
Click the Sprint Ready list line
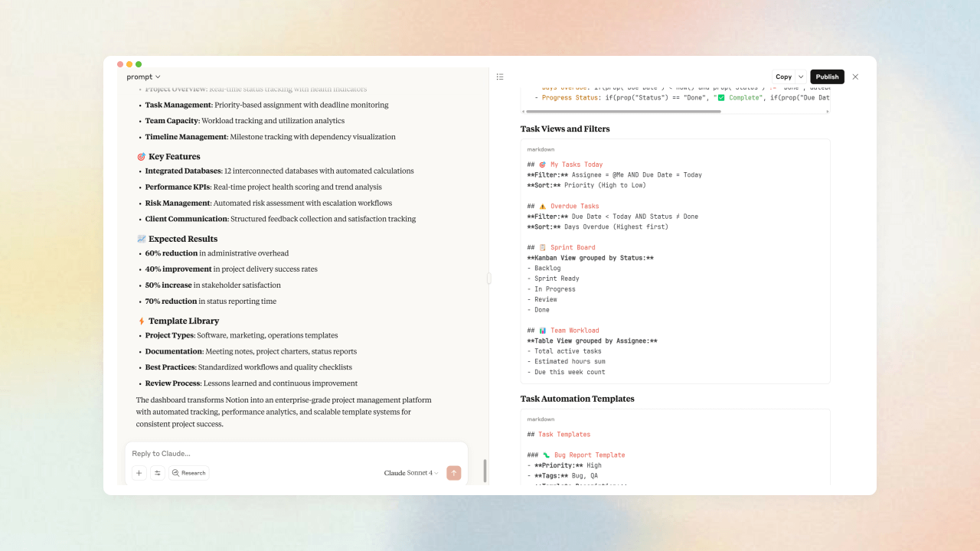pyautogui.click(x=553, y=279)
